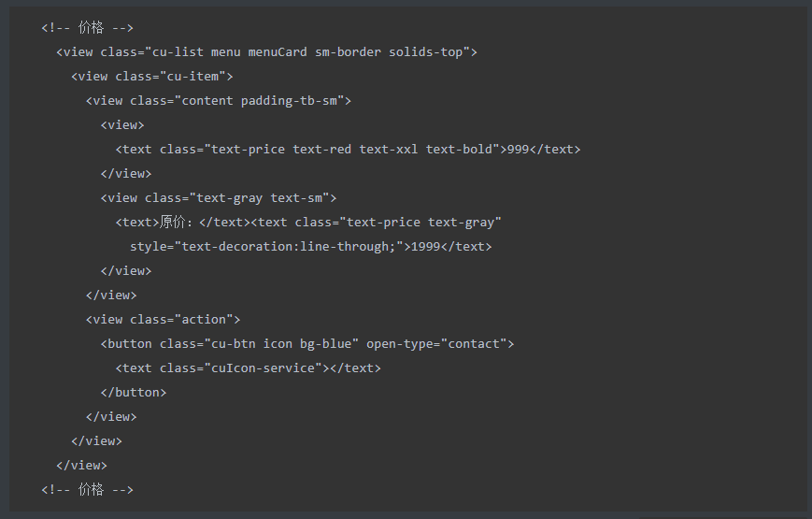Click the 'cu-list menu menuCard' class text

(x=230, y=51)
